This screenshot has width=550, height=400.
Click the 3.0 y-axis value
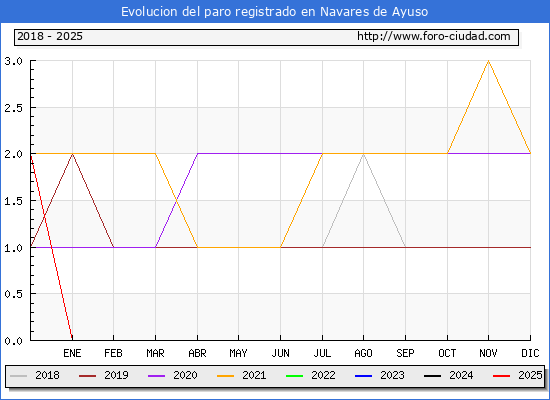click(13, 61)
